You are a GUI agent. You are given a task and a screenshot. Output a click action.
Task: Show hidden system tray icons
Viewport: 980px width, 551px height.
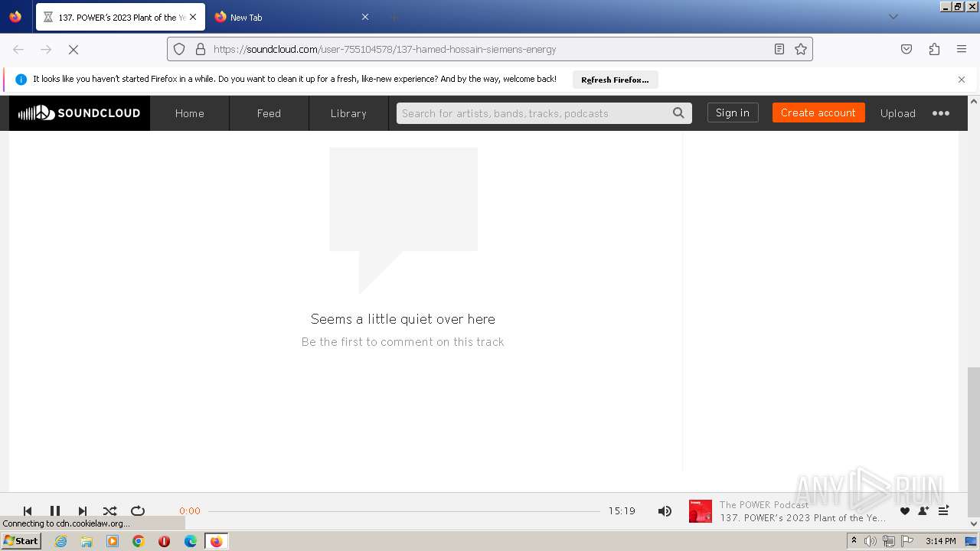click(854, 541)
